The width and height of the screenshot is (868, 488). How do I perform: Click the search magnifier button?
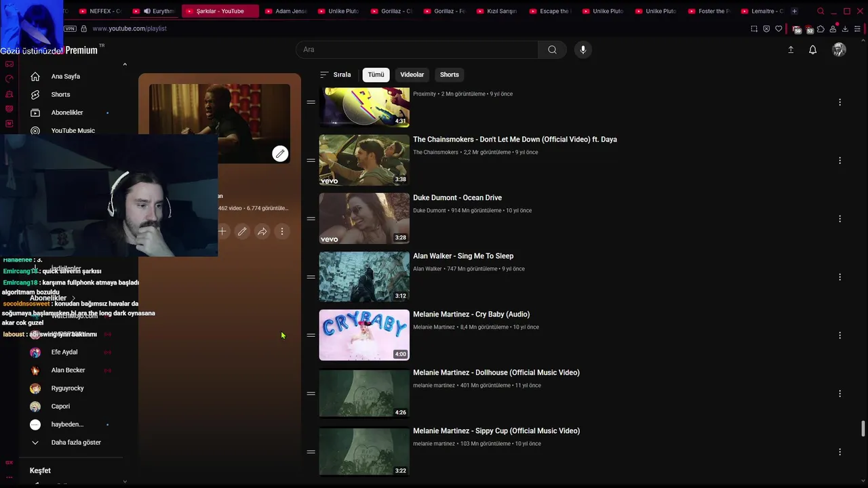point(552,49)
